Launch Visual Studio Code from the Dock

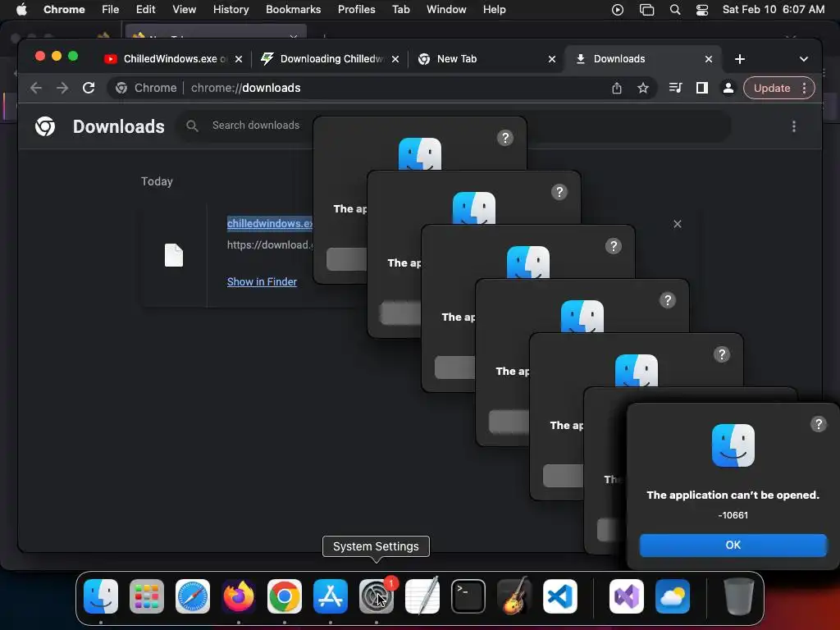559,596
